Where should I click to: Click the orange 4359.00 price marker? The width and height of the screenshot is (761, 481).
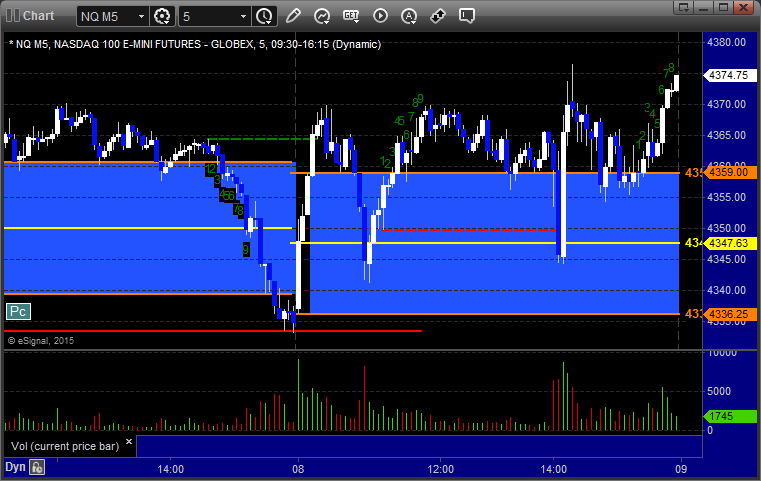(x=729, y=172)
